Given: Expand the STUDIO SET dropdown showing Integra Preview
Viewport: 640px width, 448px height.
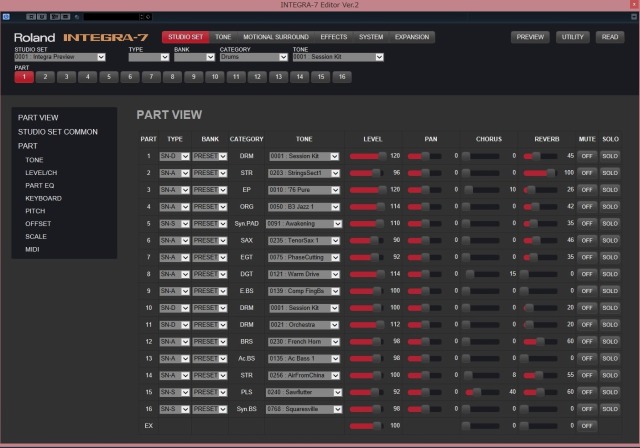Looking at the screenshot, I should pos(60,57).
